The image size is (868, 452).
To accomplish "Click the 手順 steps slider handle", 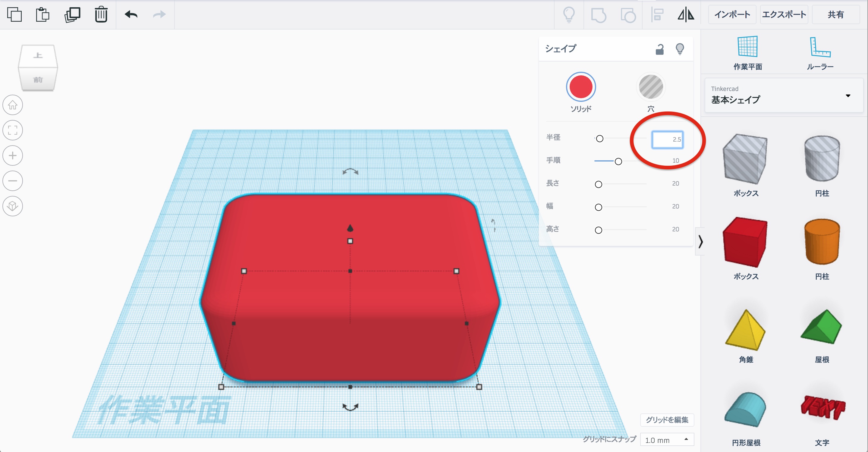I will click(618, 161).
